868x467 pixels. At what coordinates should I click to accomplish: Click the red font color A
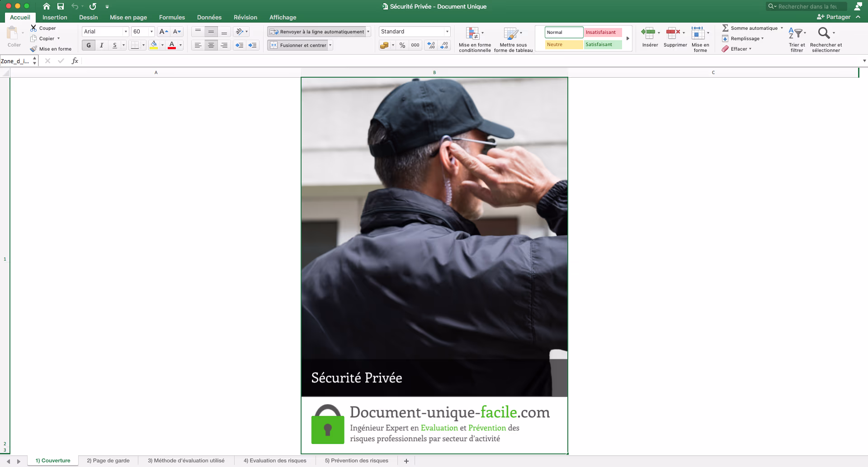click(x=172, y=45)
